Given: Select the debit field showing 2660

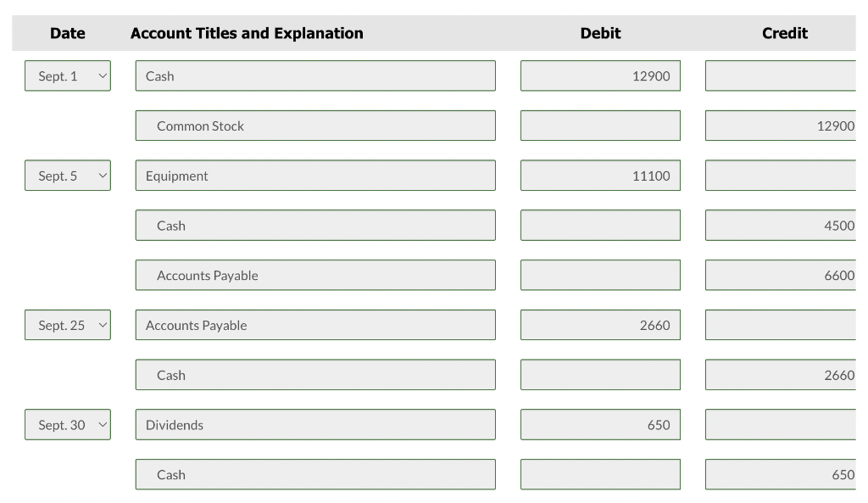Looking at the screenshot, I should [x=600, y=325].
